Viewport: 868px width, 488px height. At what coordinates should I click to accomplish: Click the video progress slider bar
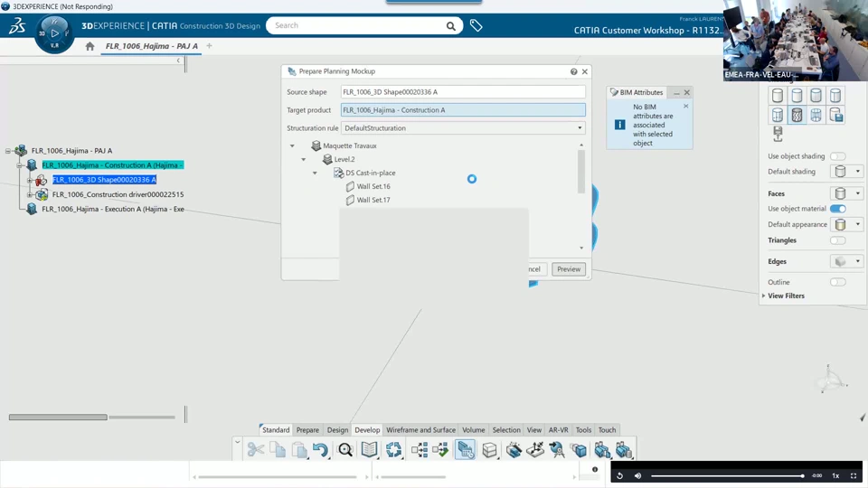point(727,476)
